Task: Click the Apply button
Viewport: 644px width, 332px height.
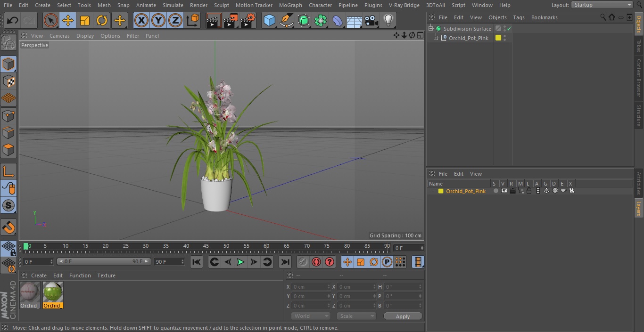Action: 403,316
